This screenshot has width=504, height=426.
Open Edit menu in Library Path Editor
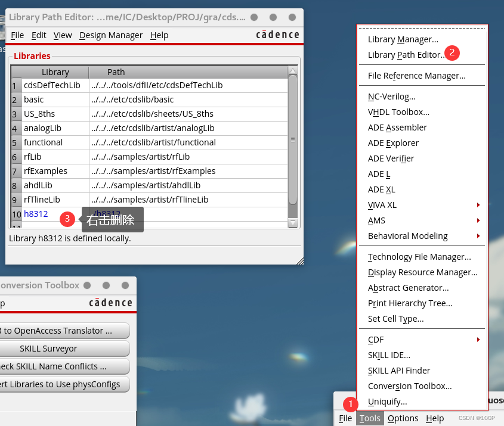click(x=39, y=35)
